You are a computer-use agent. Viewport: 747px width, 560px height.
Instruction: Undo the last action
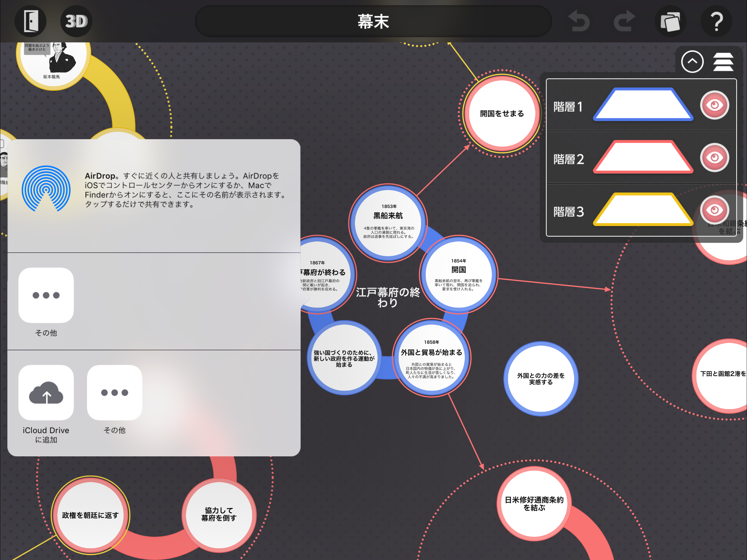point(579,21)
